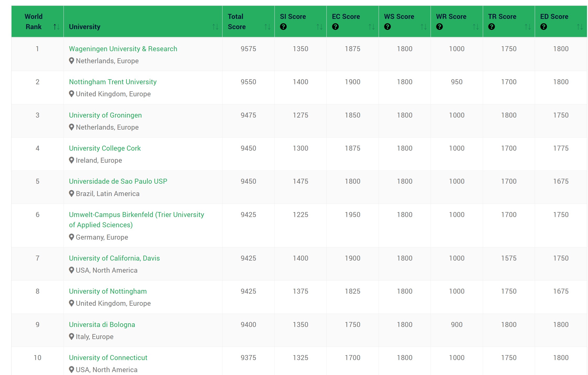Click the SI Score help question-mark icon
588x375 pixels.
[x=283, y=27]
